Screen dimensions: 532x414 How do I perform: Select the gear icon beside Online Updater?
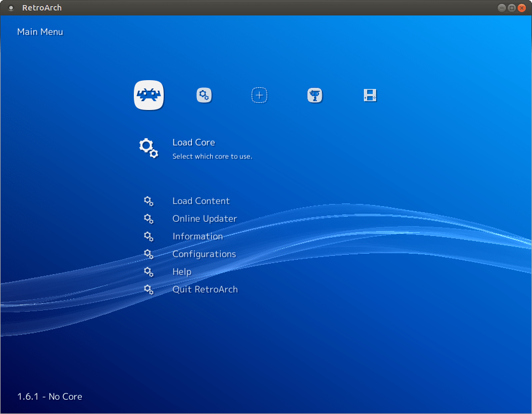click(x=148, y=218)
